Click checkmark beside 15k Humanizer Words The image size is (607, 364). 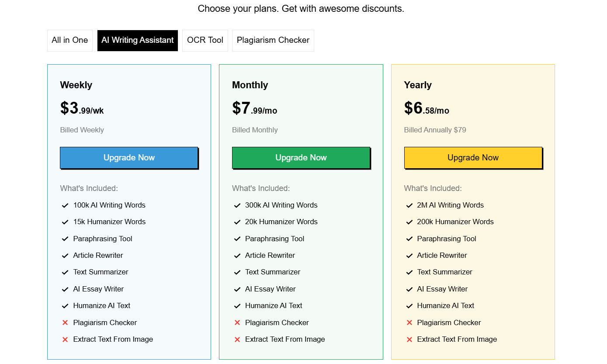tap(65, 222)
